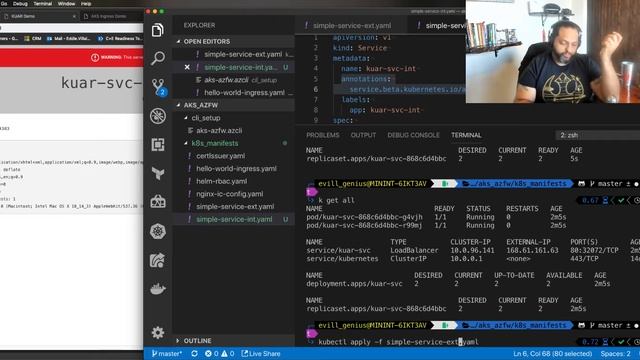The width and height of the screenshot is (640, 360).
Task: Open hello-world-ingress.yaml in the k8s_manifests folder
Action: (236, 169)
